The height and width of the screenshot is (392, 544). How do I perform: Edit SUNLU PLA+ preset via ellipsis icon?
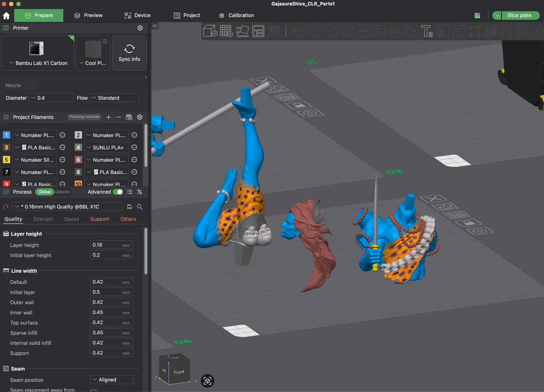[134, 147]
